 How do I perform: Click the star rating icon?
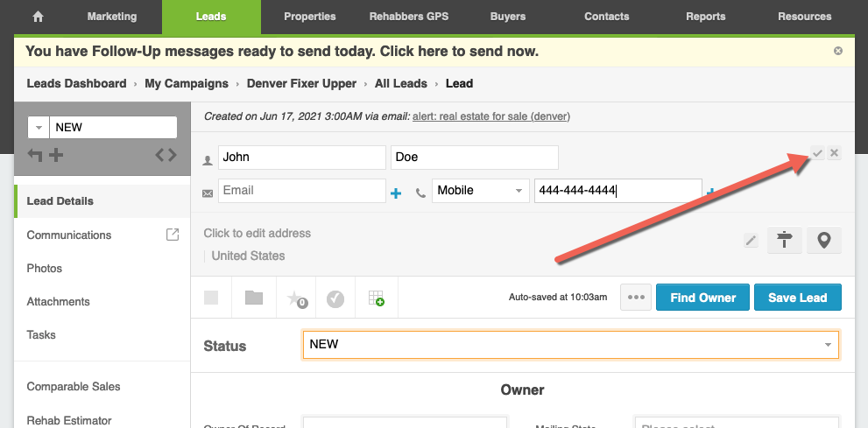click(297, 299)
